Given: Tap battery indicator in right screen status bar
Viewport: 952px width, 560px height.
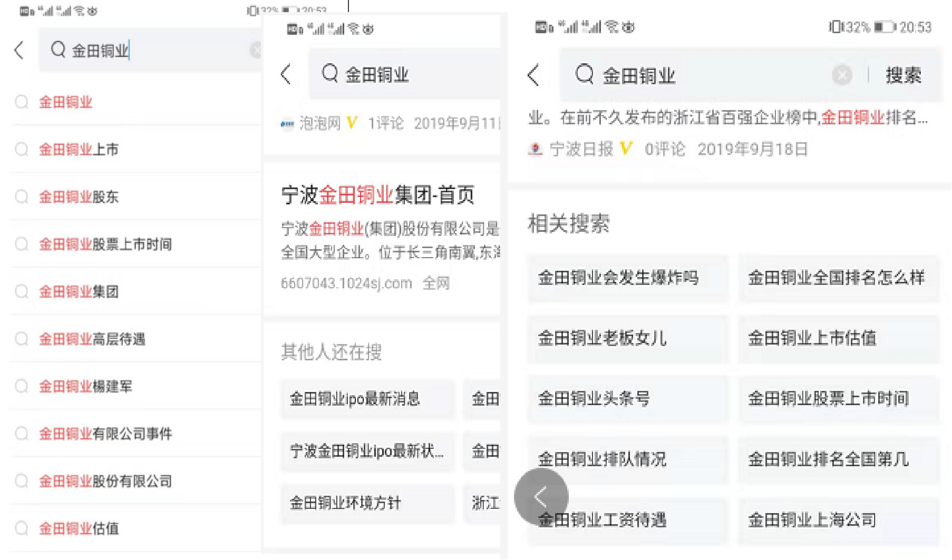Looking at the screenshot, I should [x=885, y=27].
